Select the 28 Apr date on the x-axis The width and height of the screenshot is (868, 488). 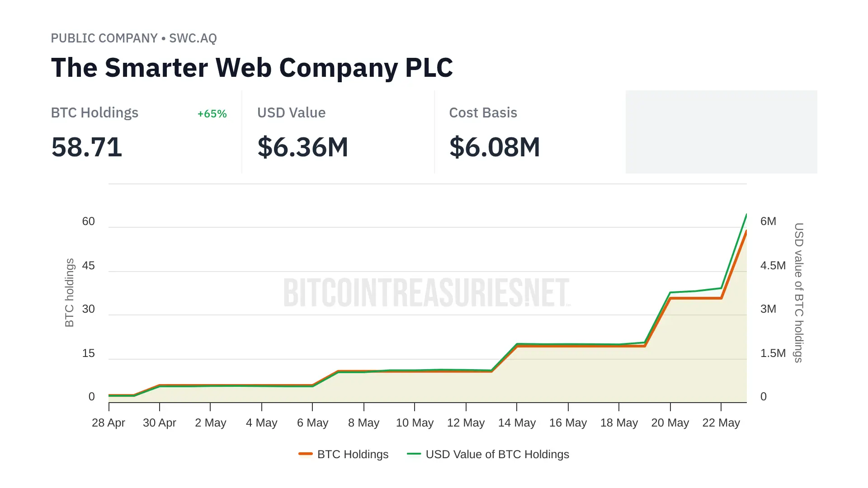(x=108, y=423)
